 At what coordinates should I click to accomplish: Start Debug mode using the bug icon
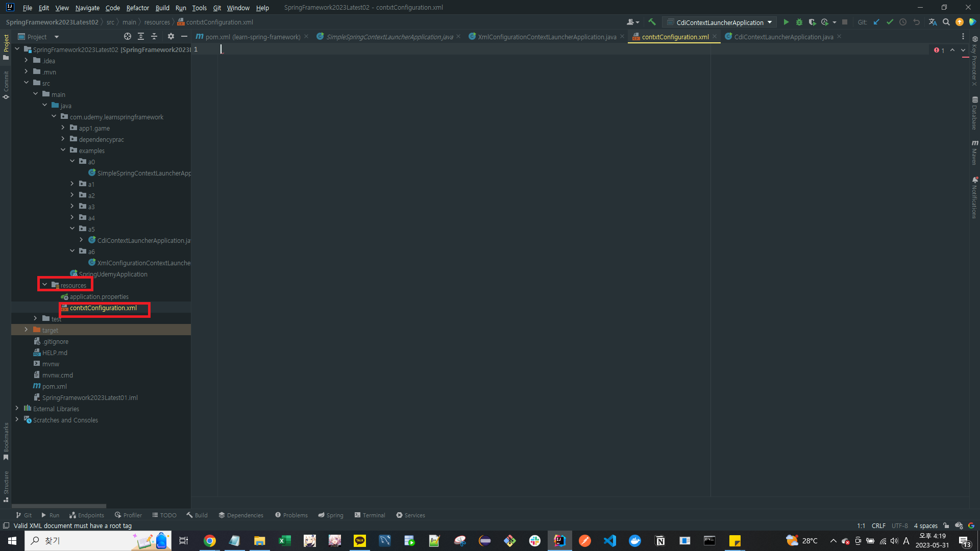(799, 22)
